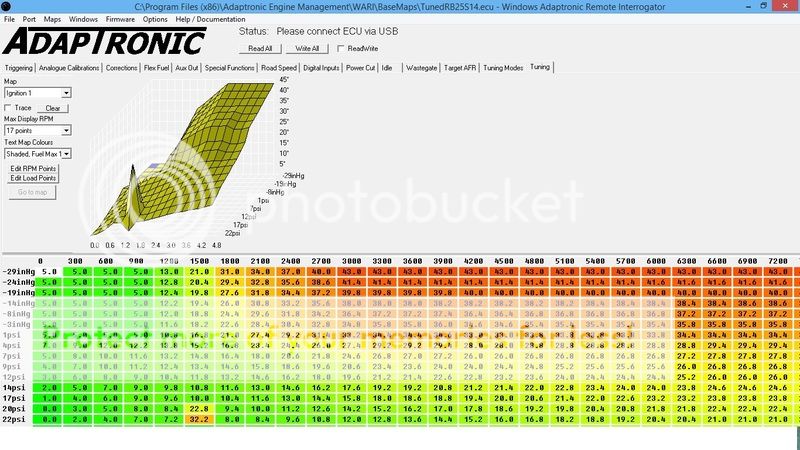Click the Edit Load Points button
Image resolution: width=800 pixels, height=450 pixels.
[34, 178]
